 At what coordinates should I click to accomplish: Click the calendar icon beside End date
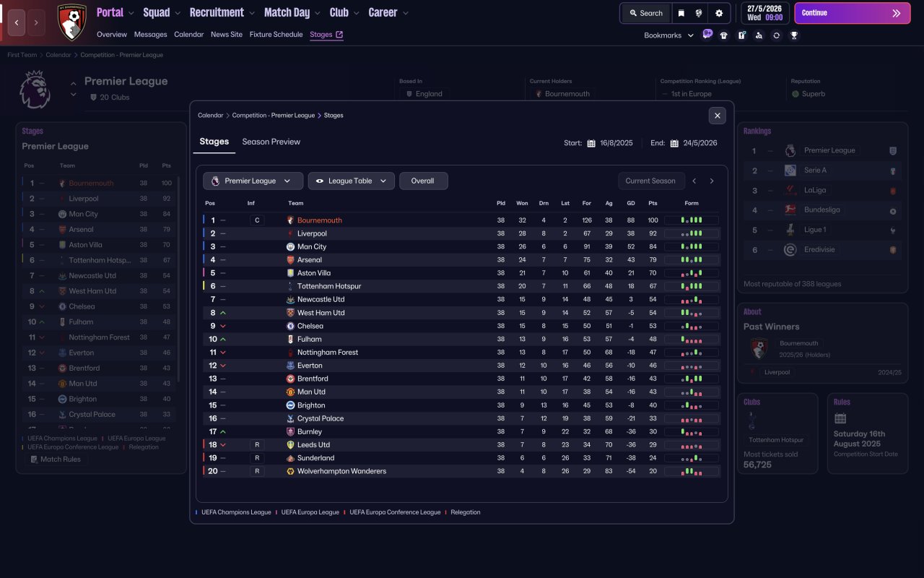point(674,143)
